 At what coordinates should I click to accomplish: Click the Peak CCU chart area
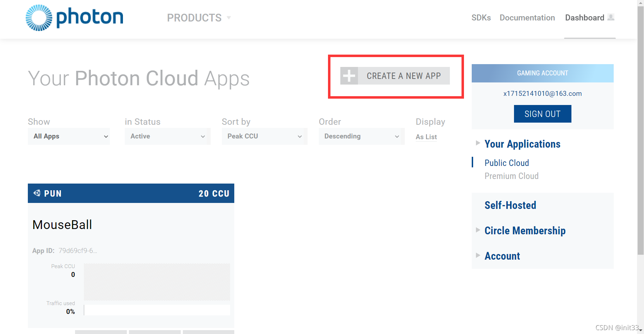157,282
